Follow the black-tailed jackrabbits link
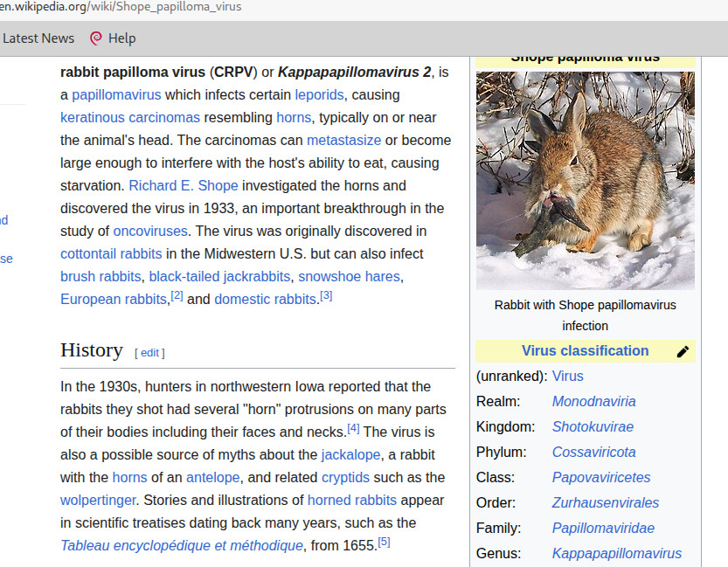728x567 pixels. click(219, 277)
